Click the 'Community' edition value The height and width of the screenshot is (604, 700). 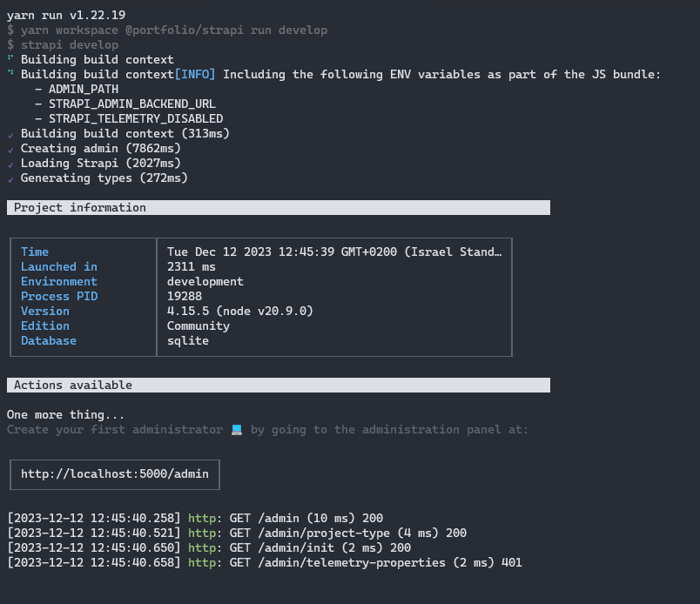pos(199,325)
